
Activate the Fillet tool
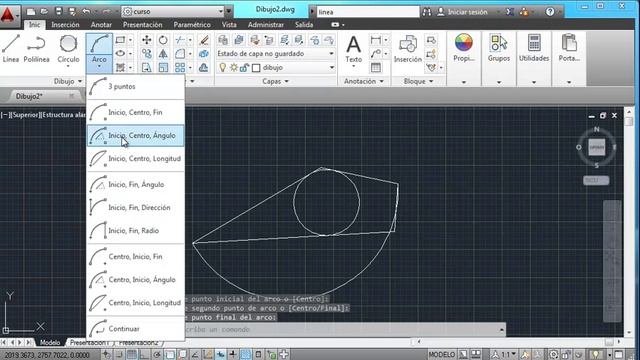point(180,53)
